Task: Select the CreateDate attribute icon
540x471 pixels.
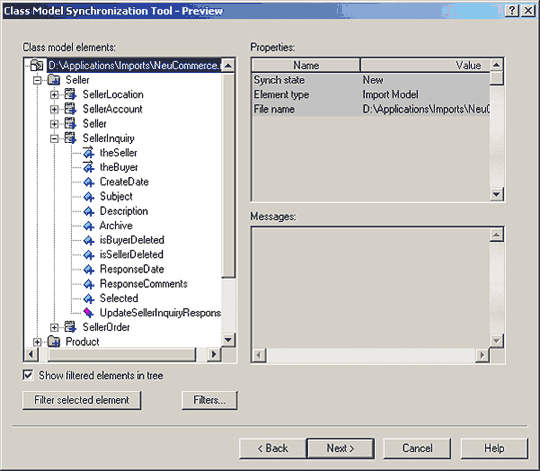Action: tap(89, 182)
